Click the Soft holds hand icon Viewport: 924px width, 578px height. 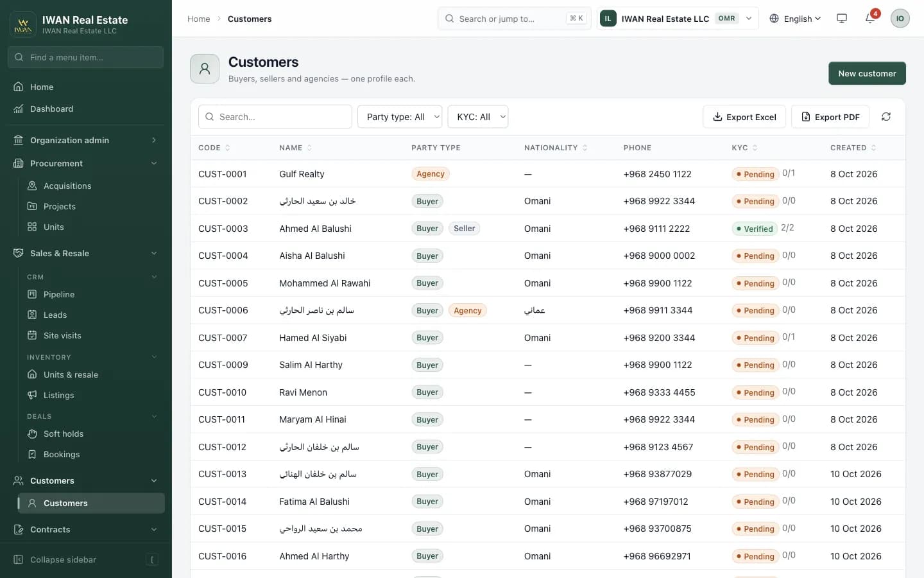(x=32, y=433)
